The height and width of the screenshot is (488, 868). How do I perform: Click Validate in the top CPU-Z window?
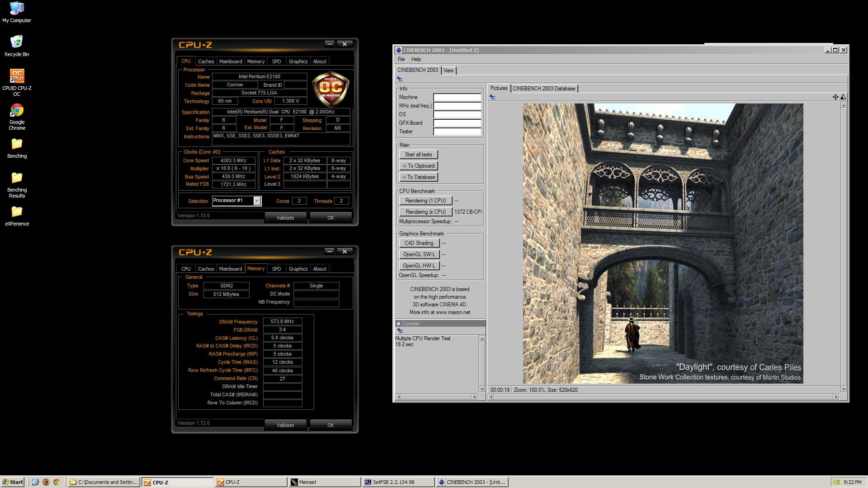(285, 218)
